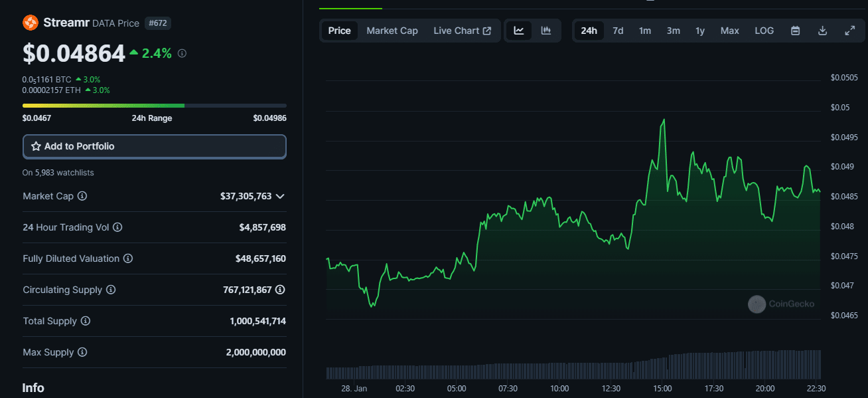The width and height of the screenshot is (868, 398).
Task: Click info icon beside 24 Hour Trading Vol
Action: (x=117, y=227)
